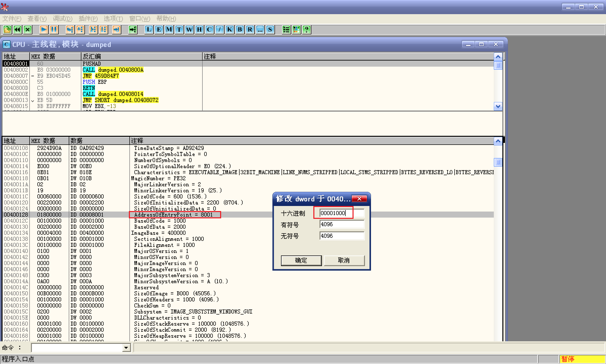The height and width of the screenshot is (364, 606).
Task: Open the Memory map M window icon
Action: [x=169, y=30]
